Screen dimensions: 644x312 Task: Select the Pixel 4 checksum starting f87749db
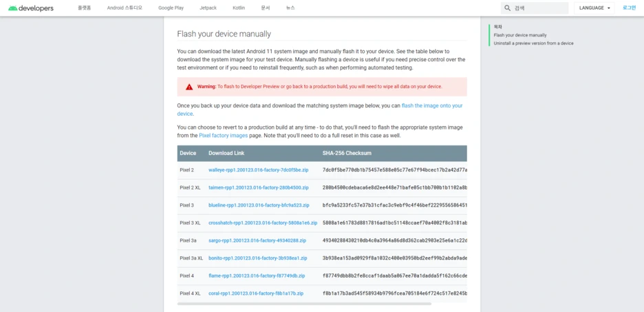[395, 275]
